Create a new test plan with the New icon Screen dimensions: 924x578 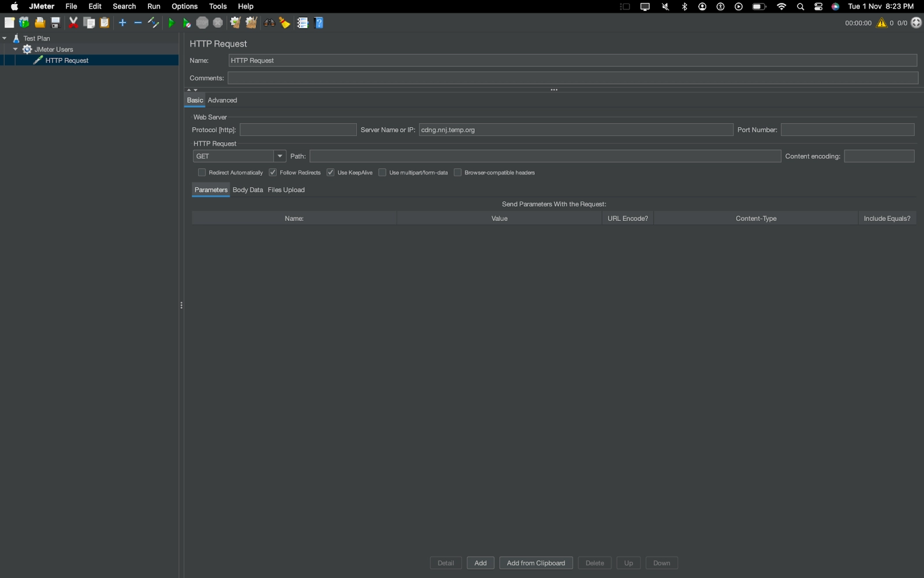click(x=9, y=23)
